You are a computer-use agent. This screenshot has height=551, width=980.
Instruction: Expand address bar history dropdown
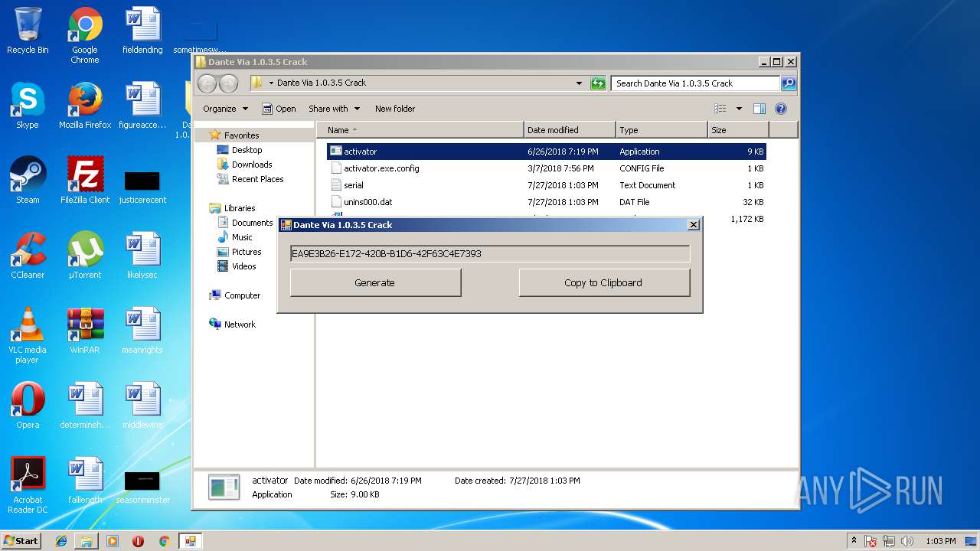pos(579,83)
